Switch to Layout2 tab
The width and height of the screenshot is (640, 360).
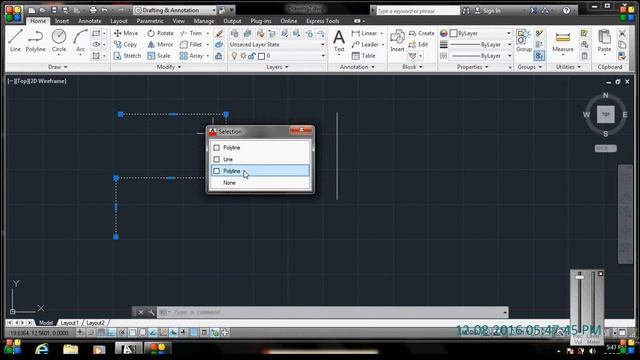tap(95, 323)
